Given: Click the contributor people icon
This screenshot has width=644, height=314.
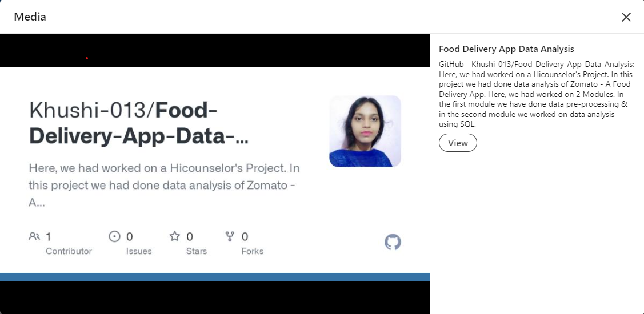Looking at the screenshot, I should (x=34, y=236).
